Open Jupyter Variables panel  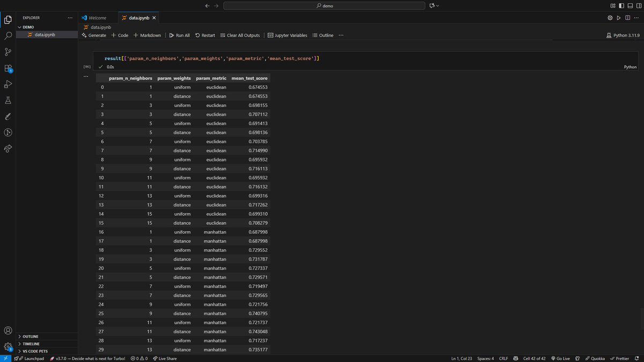pos(287,35)
